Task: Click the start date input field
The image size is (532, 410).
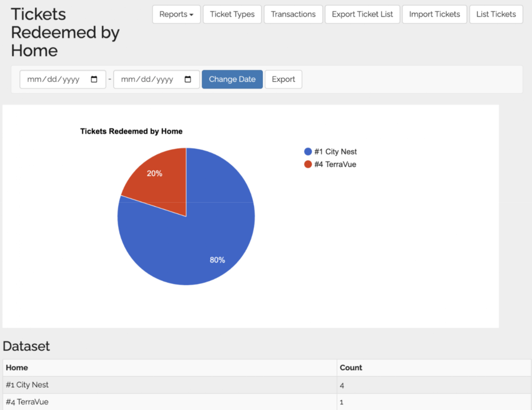Action: click(x=55, y=80)
